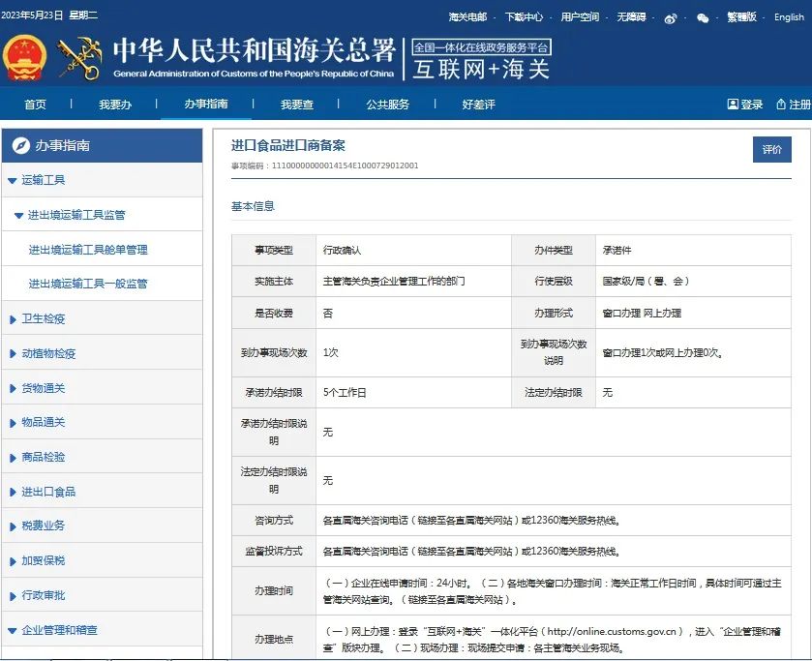
Task: Open the 首页 navigation tab
Action: click(x=35, y=105)
